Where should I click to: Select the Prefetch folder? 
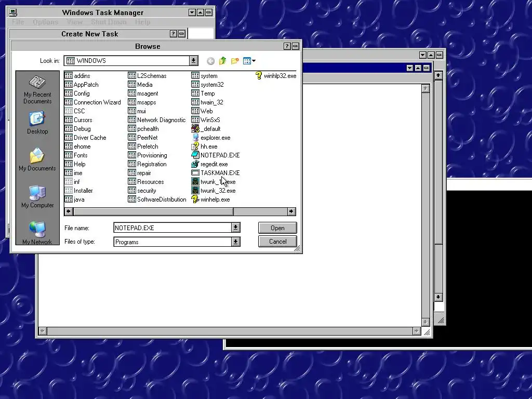coord(143,146)
